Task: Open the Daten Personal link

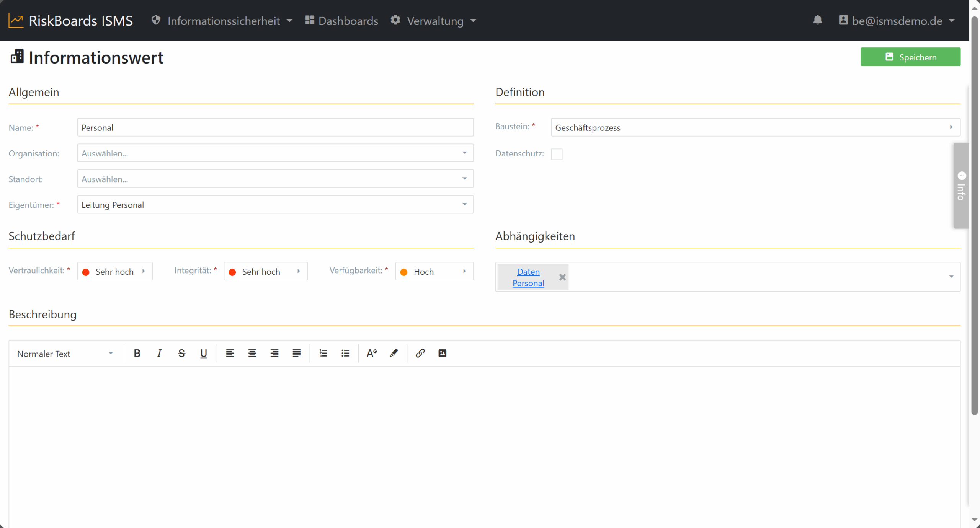Action: [x=528, y=277]
